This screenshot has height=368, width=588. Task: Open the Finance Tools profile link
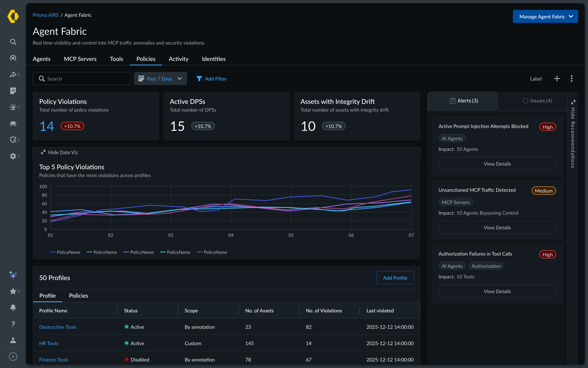click(54, 359)
